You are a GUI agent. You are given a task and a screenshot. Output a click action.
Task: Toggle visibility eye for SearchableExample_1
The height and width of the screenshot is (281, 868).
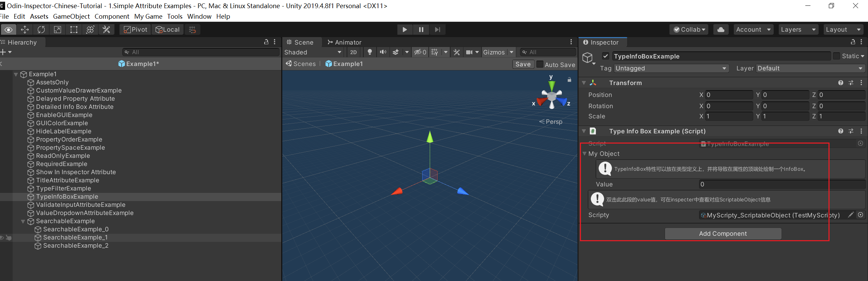pos(2,237)
